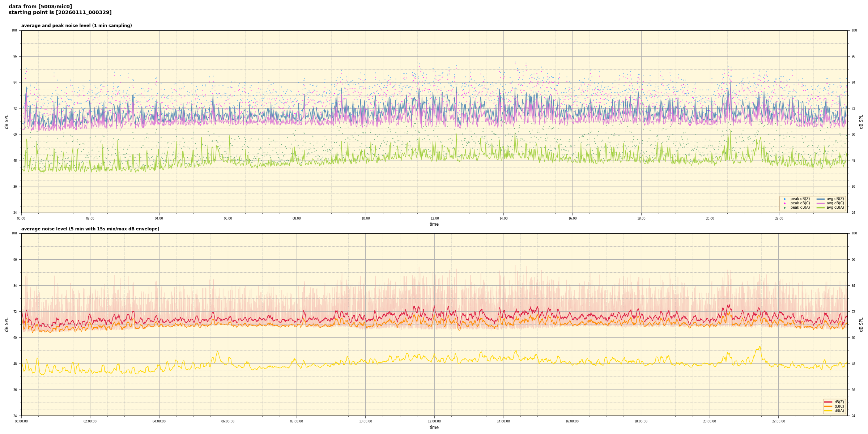
Task: Click the 06:00:00 tick label on bottom chart
Action: tap(228, 421)
